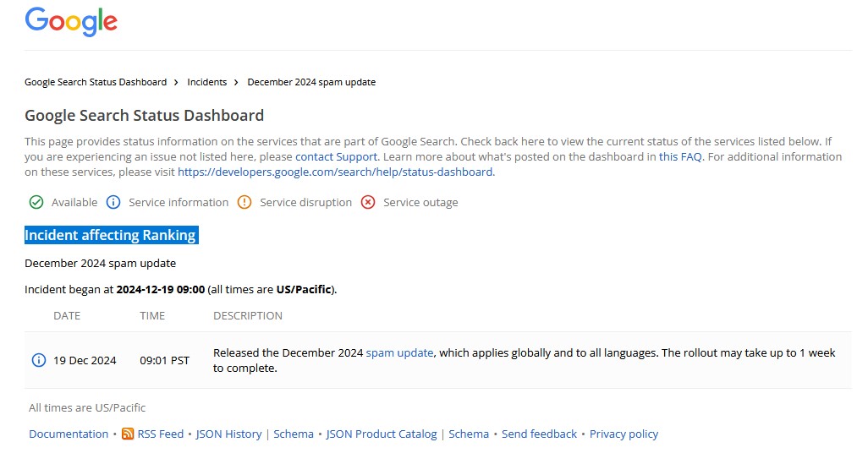Click the Service outage legend label
Screen dimensions: 868x464
point(420,202)
